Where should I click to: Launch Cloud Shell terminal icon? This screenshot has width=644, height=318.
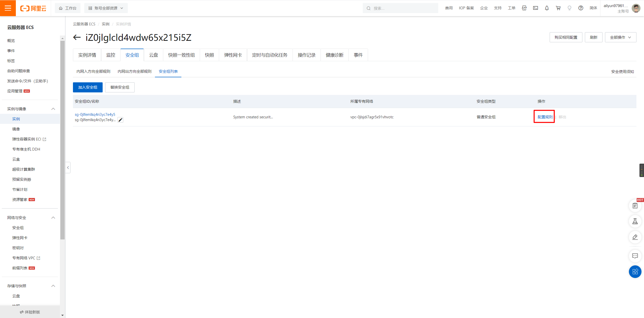[x=536, y=8]
